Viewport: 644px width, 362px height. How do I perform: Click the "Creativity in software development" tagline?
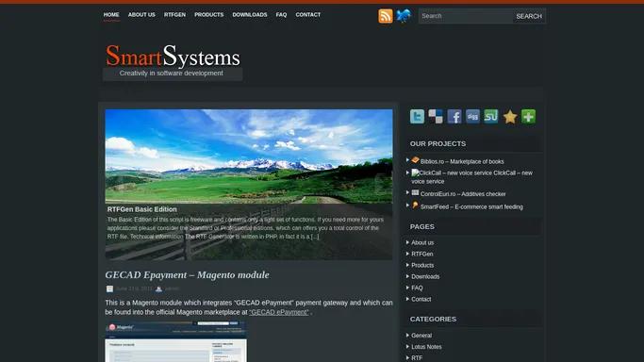tap(172, 74)
